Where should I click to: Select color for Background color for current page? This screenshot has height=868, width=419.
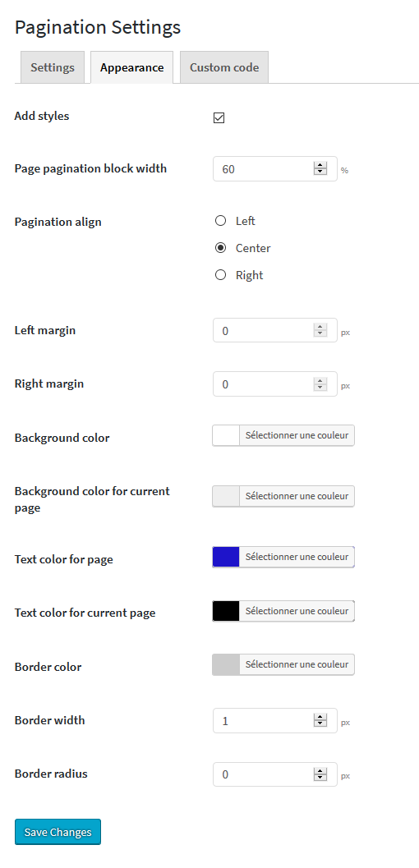click(297, 496)
